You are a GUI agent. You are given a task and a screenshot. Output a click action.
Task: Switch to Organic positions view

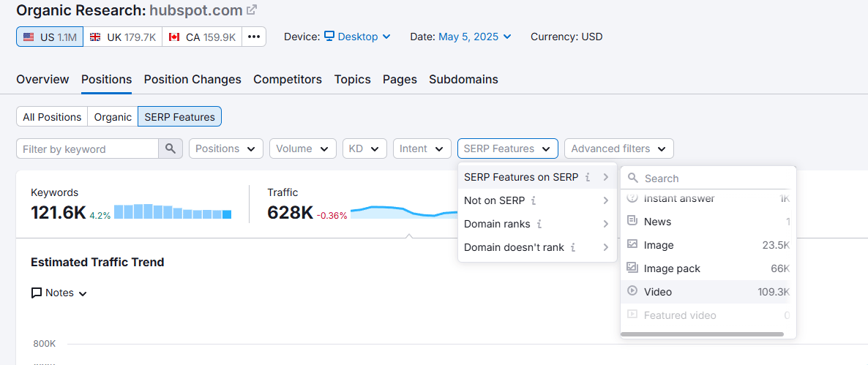[x=113, y=117]
